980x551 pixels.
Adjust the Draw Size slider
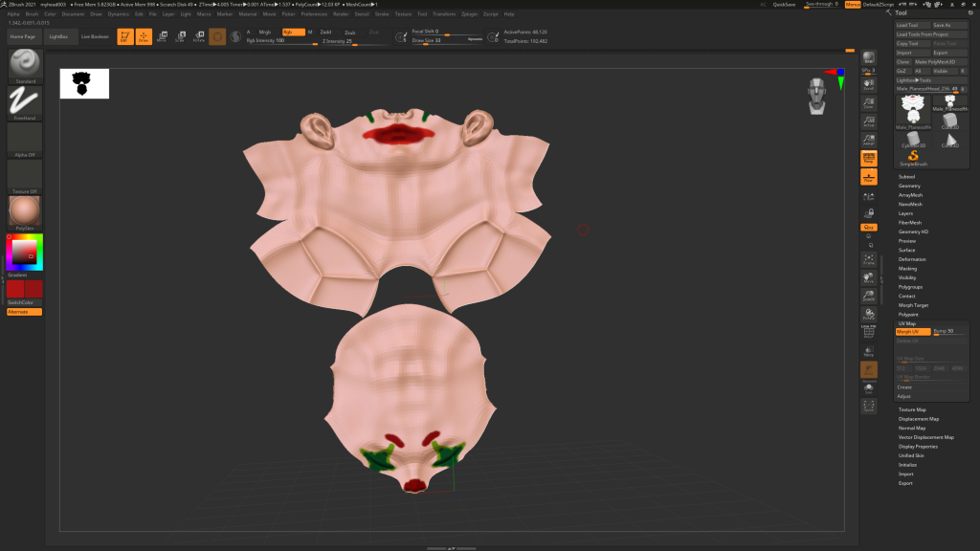[x=448, y=40]
